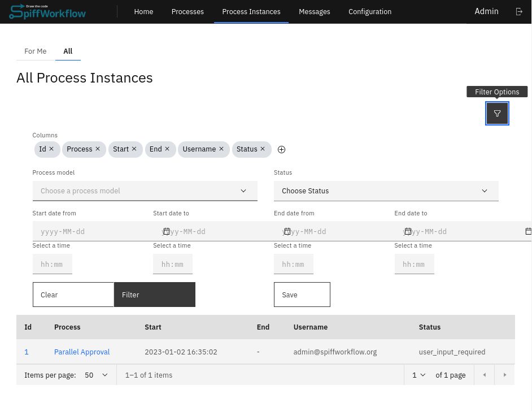
Task: Go to next page arrow
Action: tap(504, 375)
